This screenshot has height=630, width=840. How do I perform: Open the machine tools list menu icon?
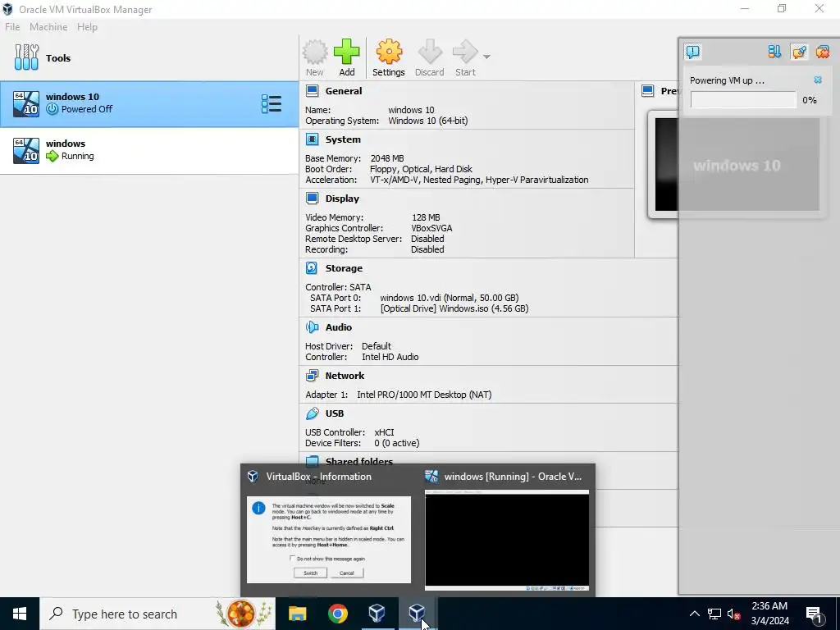271,104
